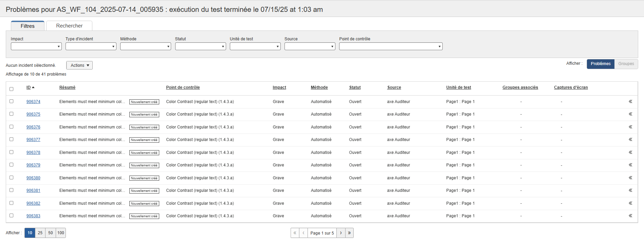Toggle the select-all checkbox in header
The width and height of the screenshot is (644, 241).
[x=12, y=89]
